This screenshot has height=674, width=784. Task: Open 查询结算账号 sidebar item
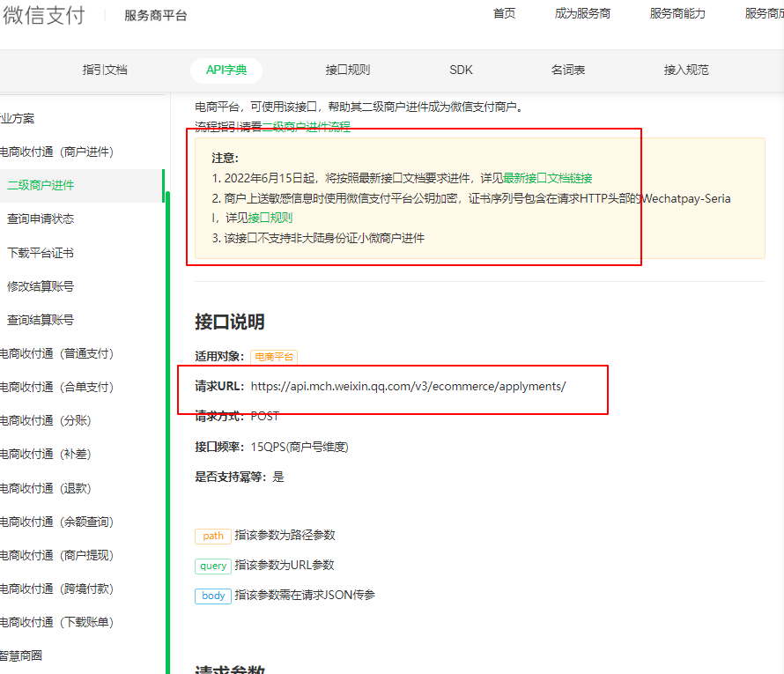[41, 320]
